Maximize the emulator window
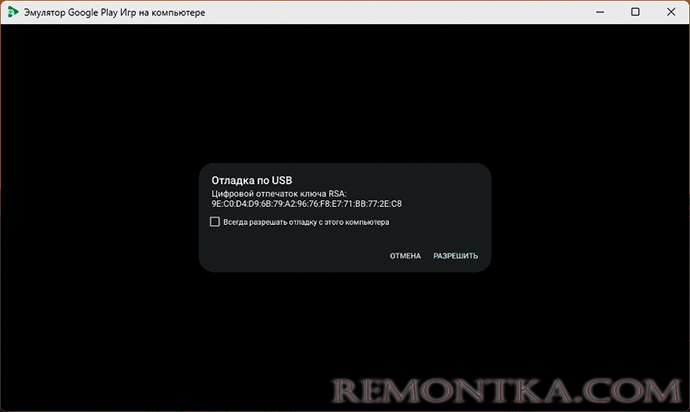 (x=636, y=11)
